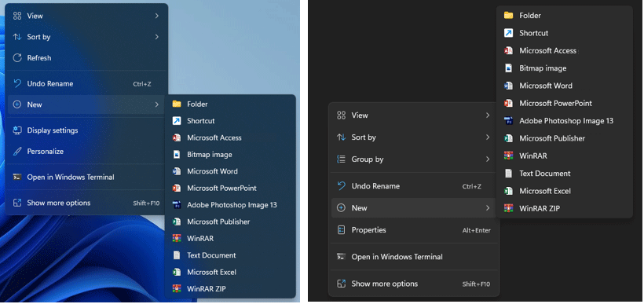Viewport: 644px width, 304px height.
Task: Click the Microsoft Excel icon in the blue desktop submenu
Action: click(x=177, y=272)
